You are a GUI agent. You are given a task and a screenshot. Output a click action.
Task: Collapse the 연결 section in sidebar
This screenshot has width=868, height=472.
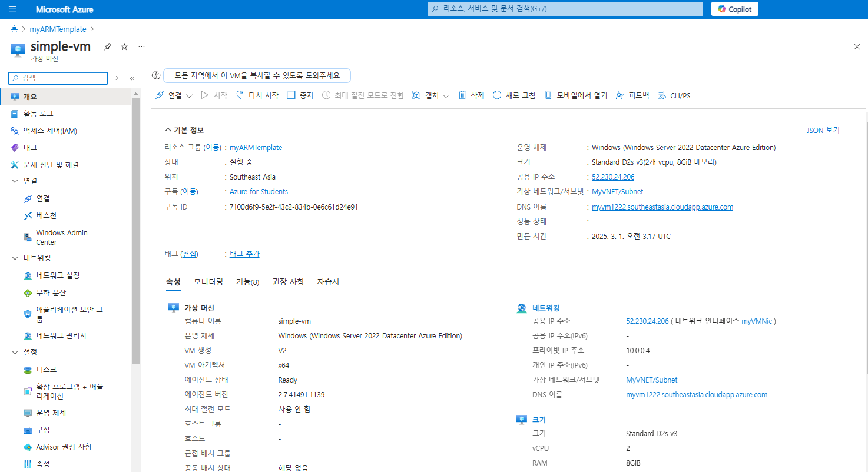(x=15, y=181)
